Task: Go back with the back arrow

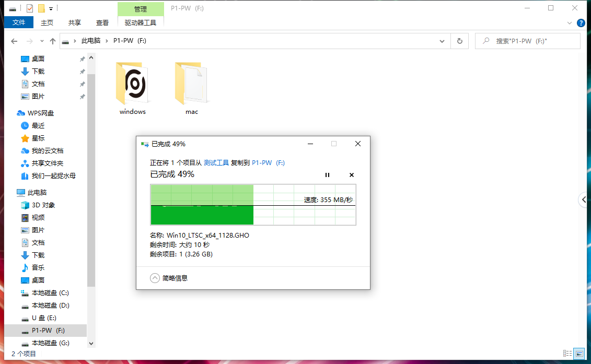Action: tap(14, 41)
